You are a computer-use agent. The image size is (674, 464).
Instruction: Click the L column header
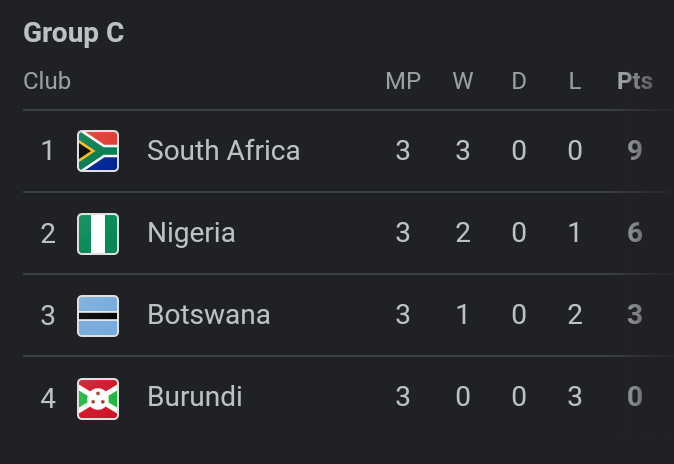pyautogui.click(x=575, y=82)
